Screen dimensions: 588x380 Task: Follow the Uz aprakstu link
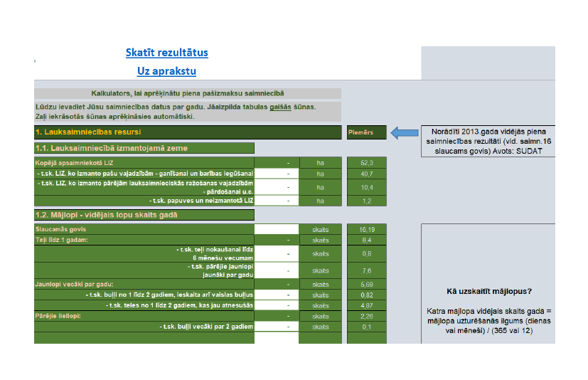[166, 71]
